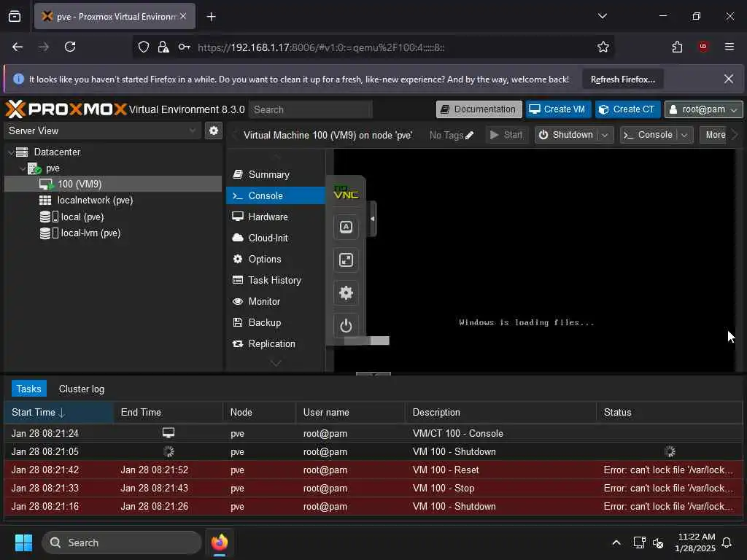This screenshot has width=747, height=560.
Task: Collapse the noVNC control bar handle
Action: click(373, 219)
